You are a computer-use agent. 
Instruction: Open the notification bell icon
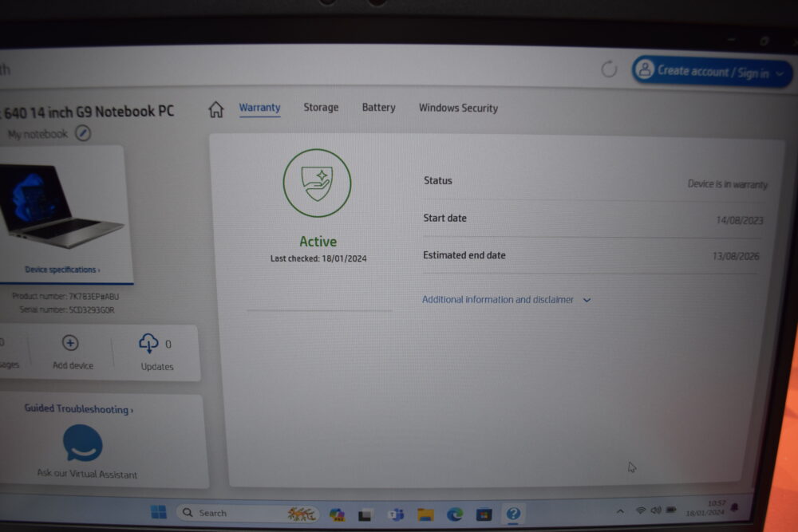(x=734, y=507)
